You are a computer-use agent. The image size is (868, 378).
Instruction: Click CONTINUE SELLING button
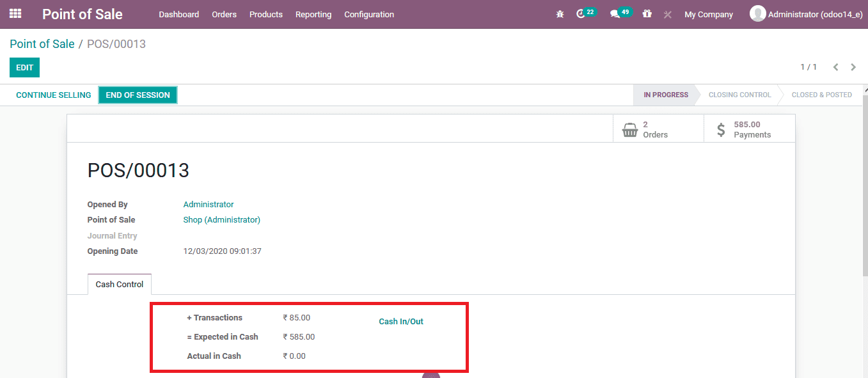tap(54, 95)
